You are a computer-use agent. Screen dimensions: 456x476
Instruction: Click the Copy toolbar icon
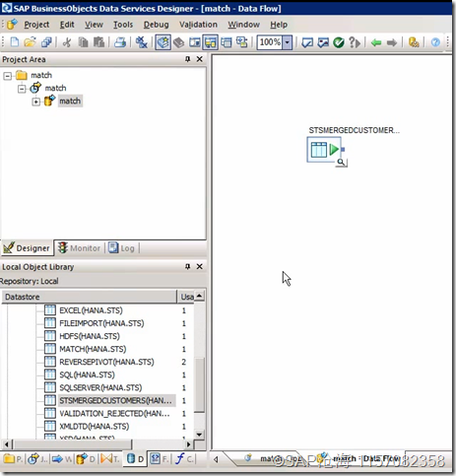[84, 42]
